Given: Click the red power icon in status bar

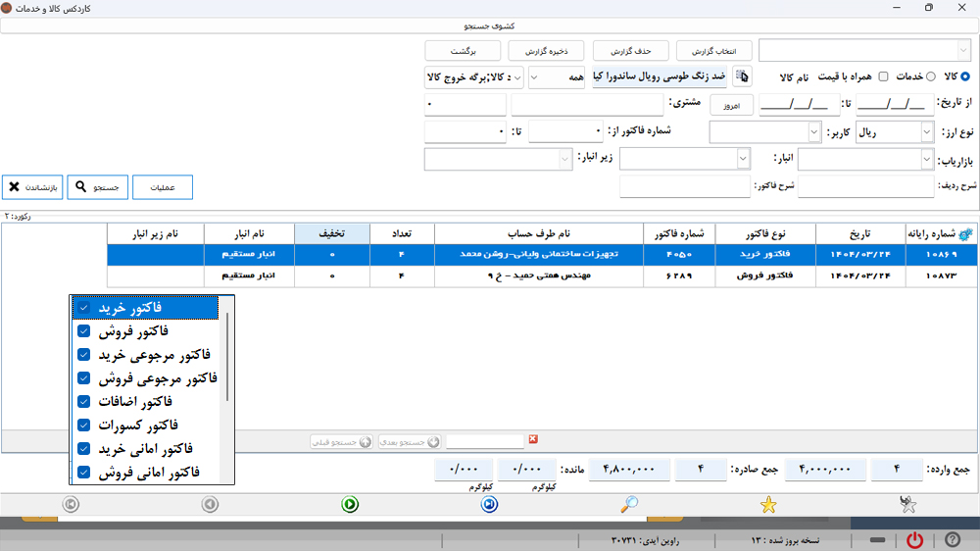Looking at the screenshot, I should pos(914,540).
